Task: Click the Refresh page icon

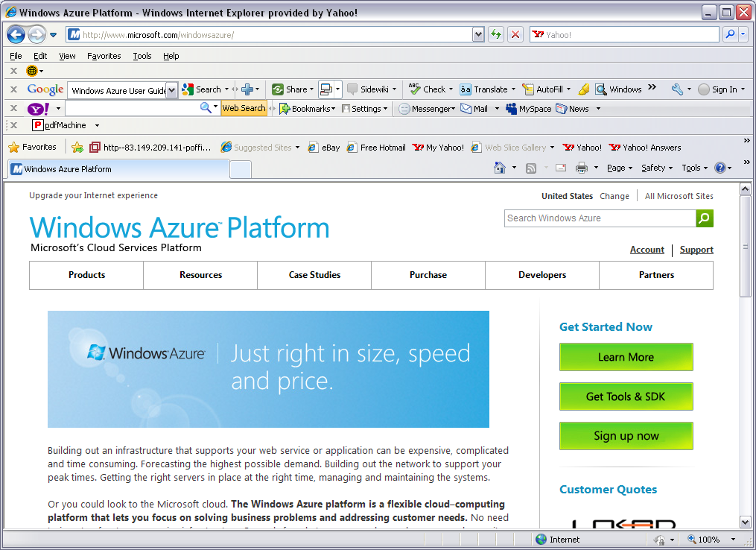Action: (495, 34)
